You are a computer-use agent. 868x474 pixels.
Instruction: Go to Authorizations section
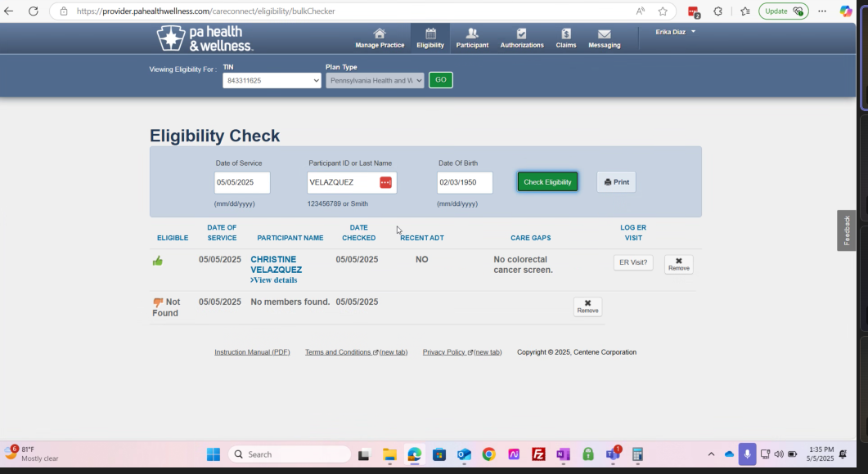click(x=521, y=38)
